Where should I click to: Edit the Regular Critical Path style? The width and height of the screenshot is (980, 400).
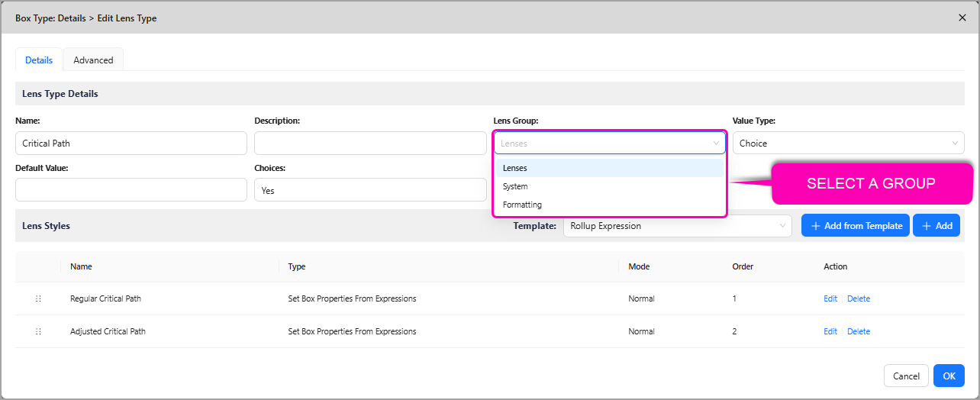[830, 298]
